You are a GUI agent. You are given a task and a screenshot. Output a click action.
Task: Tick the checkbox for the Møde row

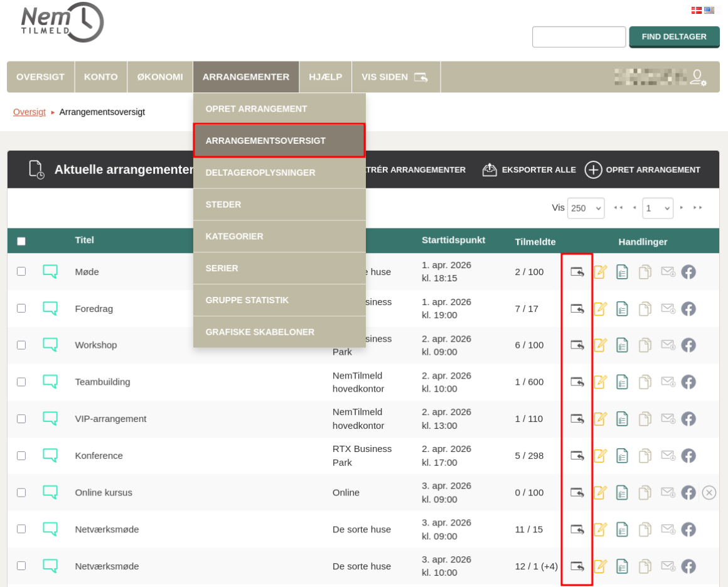(21, 271)
